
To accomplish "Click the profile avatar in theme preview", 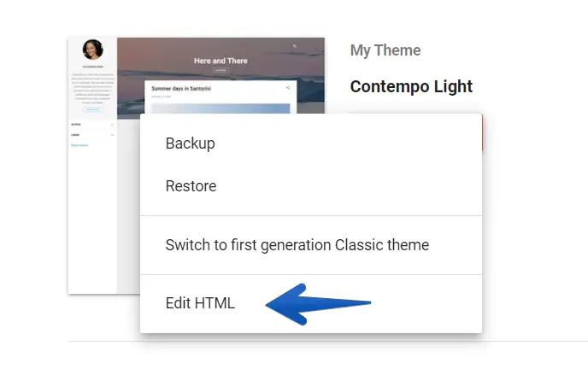I will pos(92,50).
